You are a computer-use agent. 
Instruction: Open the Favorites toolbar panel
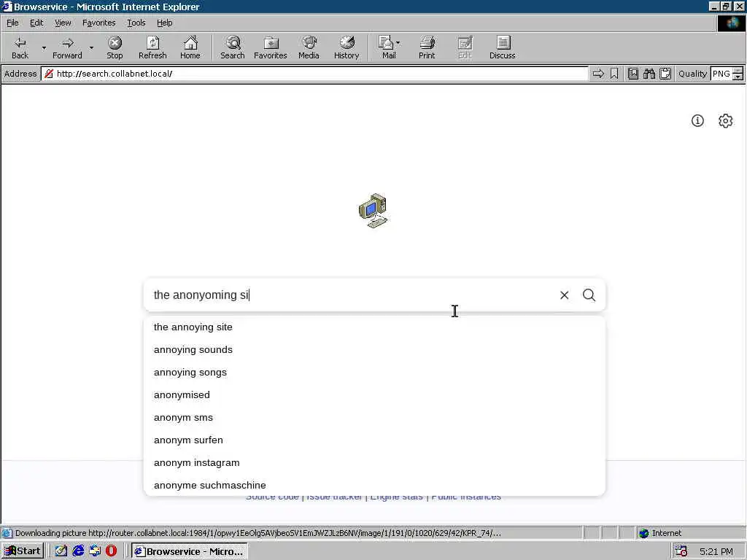click(271, 47)
